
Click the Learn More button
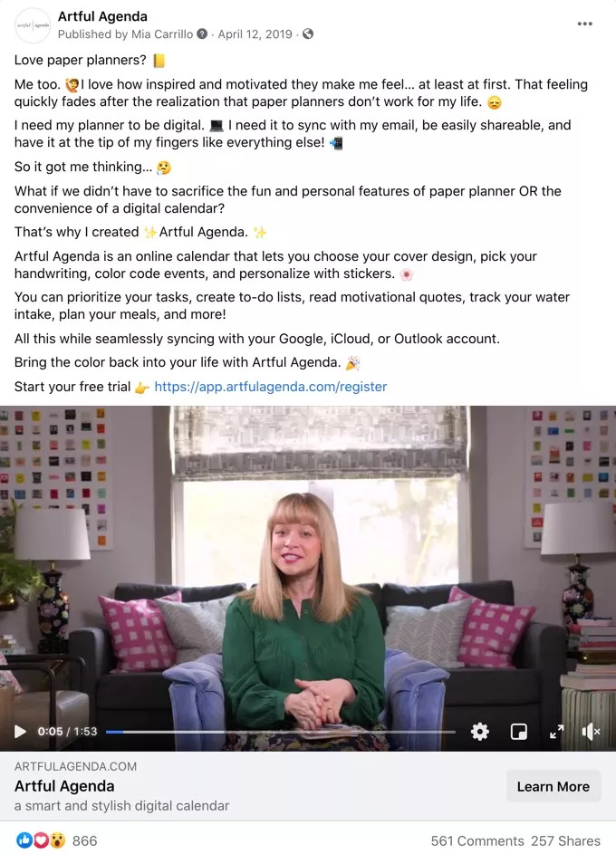553,786
